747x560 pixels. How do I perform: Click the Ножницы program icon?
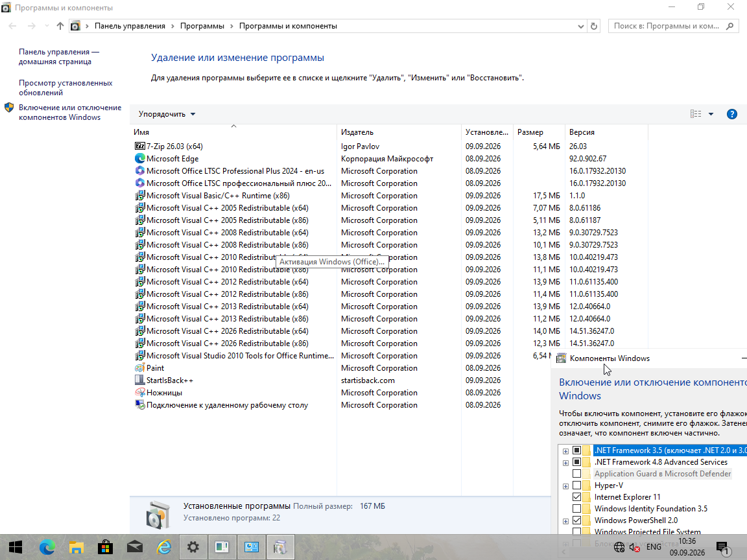click(x=139, y=393)
